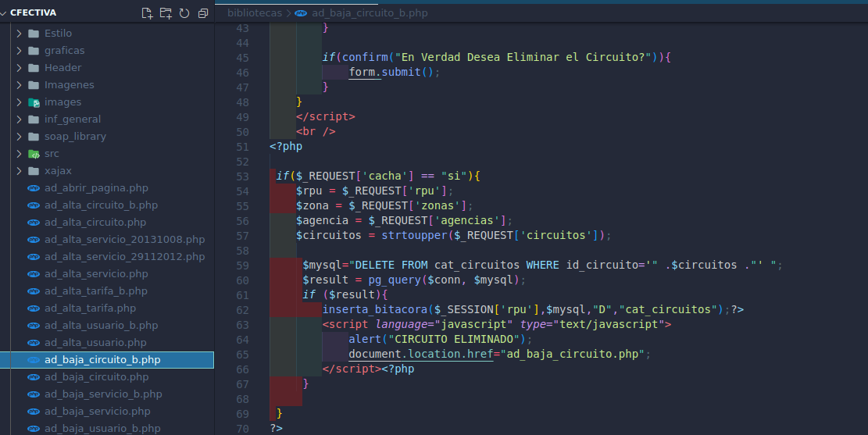The width and height of the screenshot is (868, 435).
Task: Click the inserta_bitacora function call
Action: [375, 309]
